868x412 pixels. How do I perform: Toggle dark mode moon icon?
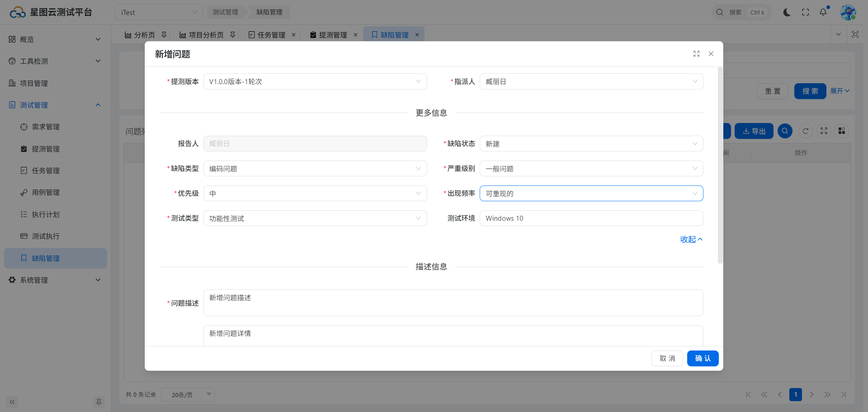pos(787,12)
